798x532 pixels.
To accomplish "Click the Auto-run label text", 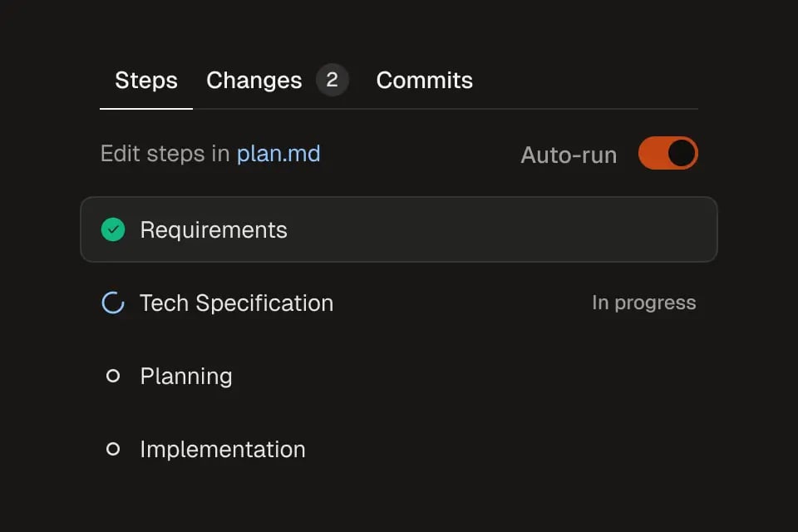I will (569, 155).
